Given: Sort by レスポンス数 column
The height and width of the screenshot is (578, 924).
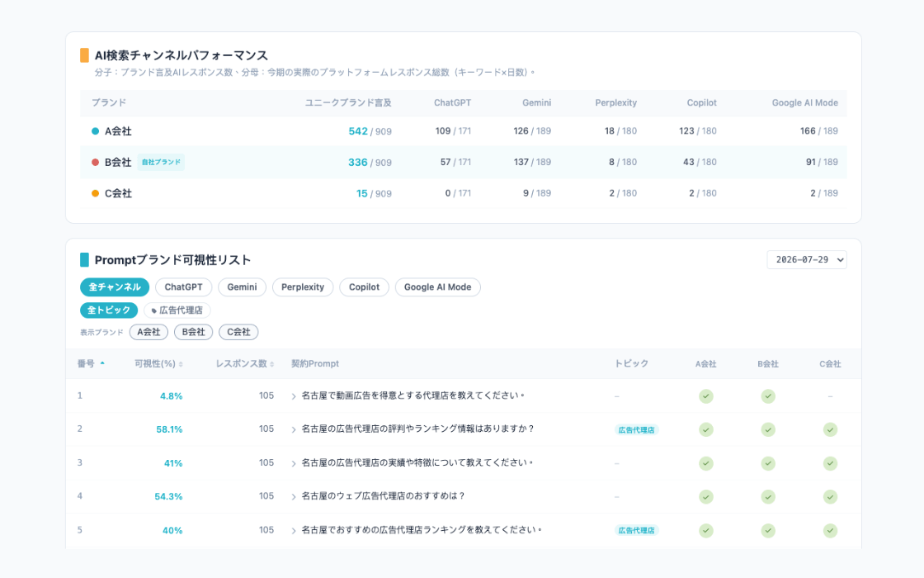Looking at the screenshot, I should click(244, 364).
